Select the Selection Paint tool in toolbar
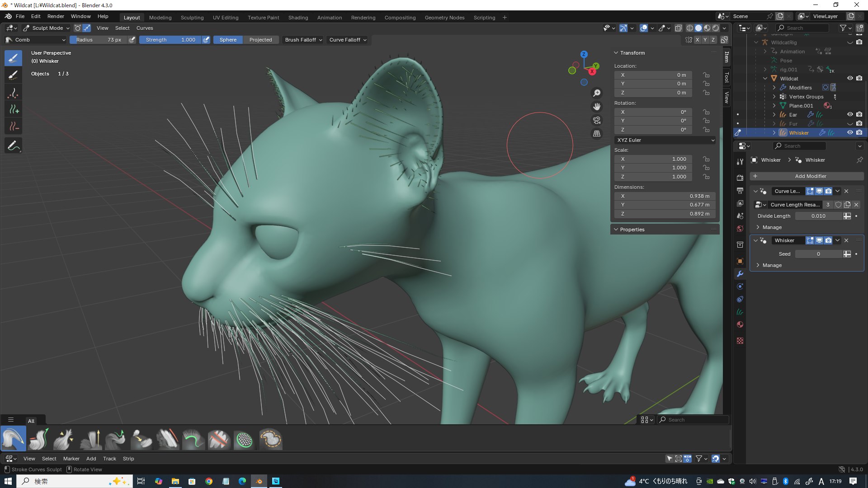This screenshot has width=868, height=488. tap(13, 75)
